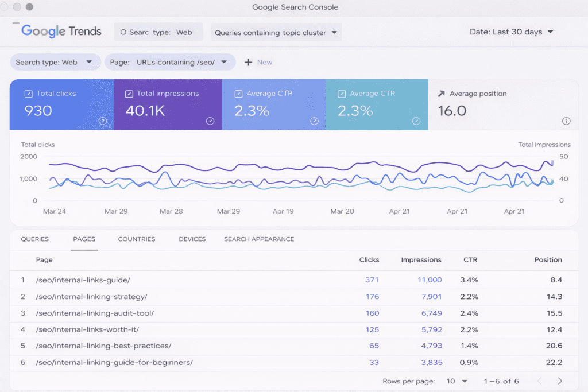The height and width of the screenshot is (392, 588).
Task: Go to previous page of table results
Action: [x=539, y=381]
